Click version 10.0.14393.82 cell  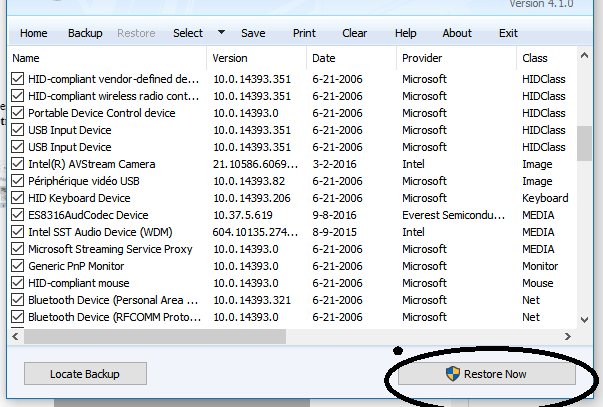pyautogui.click(x=249, y=181)
